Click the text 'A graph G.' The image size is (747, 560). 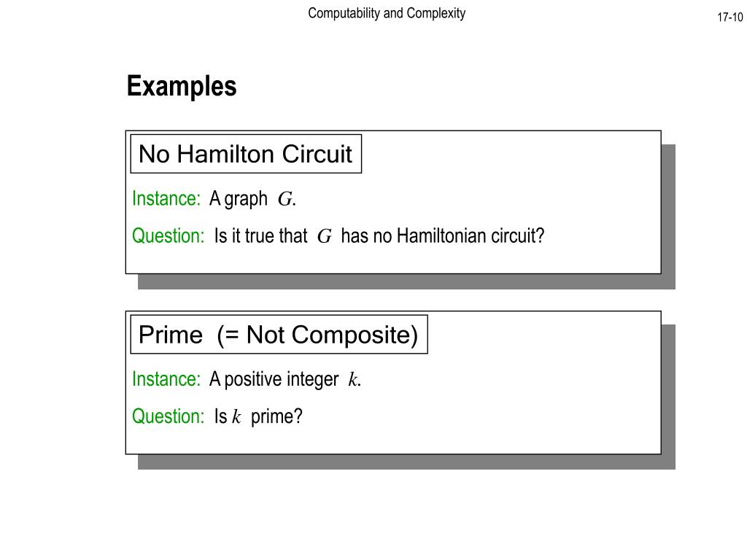pyautogui.click(x=252, y=199)
